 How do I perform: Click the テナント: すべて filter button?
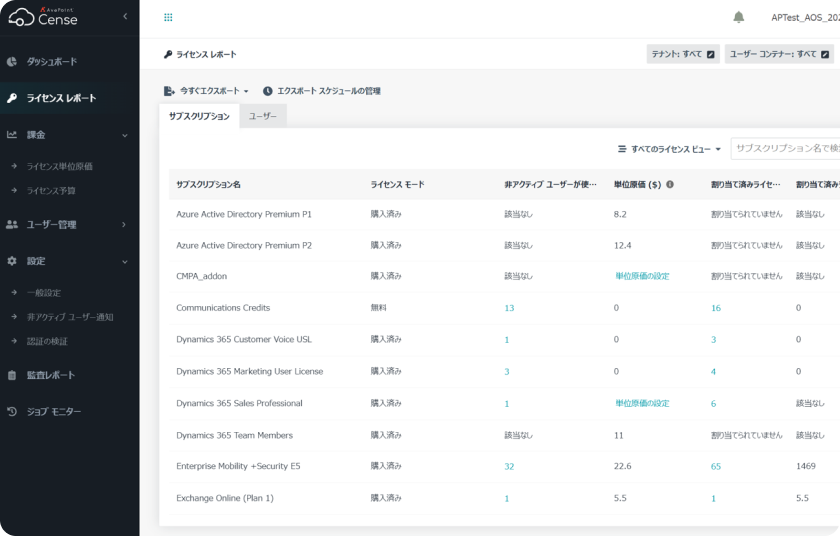point(683,54)
